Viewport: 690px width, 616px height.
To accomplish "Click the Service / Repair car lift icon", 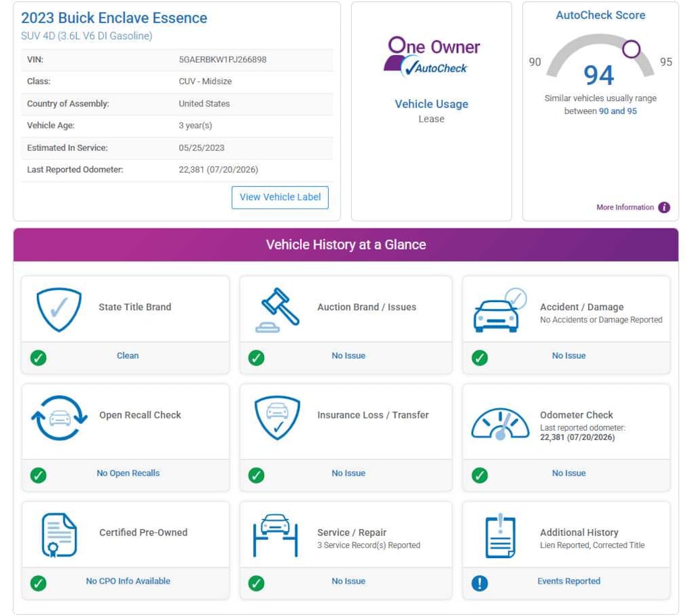I will click(x=276, y=535).
